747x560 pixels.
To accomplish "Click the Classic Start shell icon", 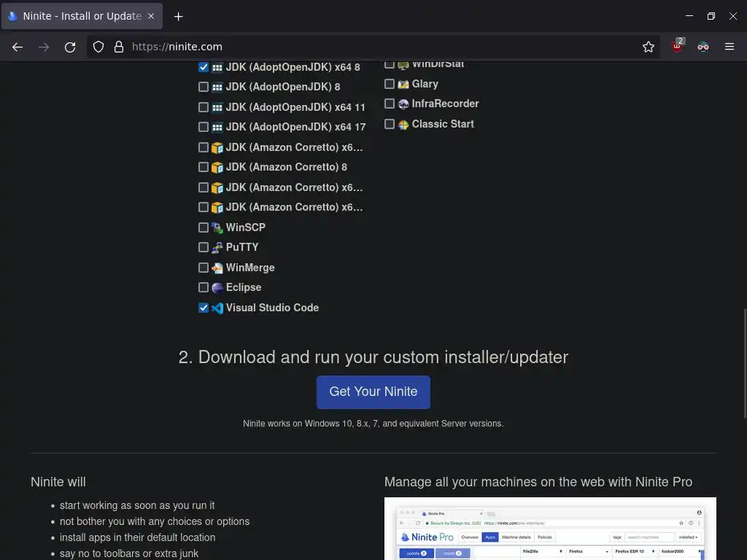I will point(403,125).
